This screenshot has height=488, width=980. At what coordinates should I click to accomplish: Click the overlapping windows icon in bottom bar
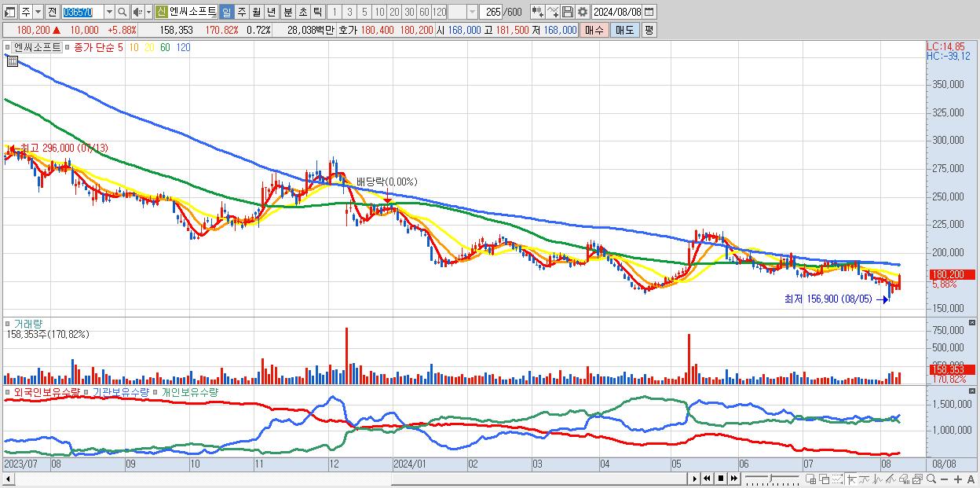tap(825, 479)
